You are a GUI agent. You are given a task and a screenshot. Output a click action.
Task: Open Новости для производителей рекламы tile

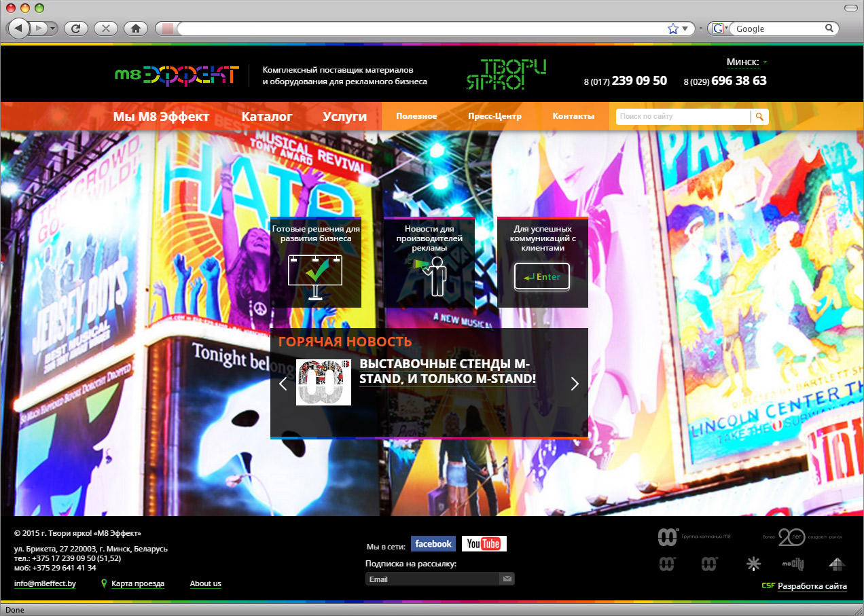[429, 262]
